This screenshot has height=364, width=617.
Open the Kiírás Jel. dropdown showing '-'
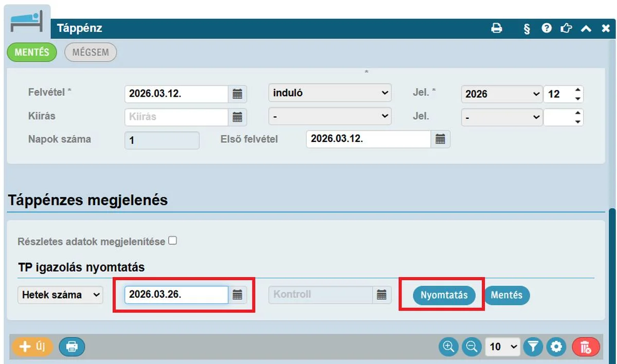coord(502,117)
